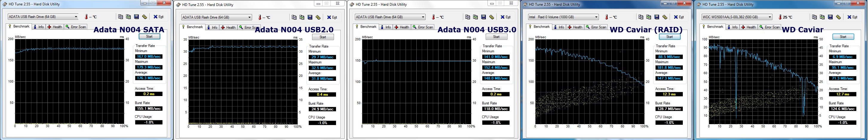Click the 176.3 MB/sec average value
Image resolution: width=868 pixels, height=140 pixels.
[149, 78]
